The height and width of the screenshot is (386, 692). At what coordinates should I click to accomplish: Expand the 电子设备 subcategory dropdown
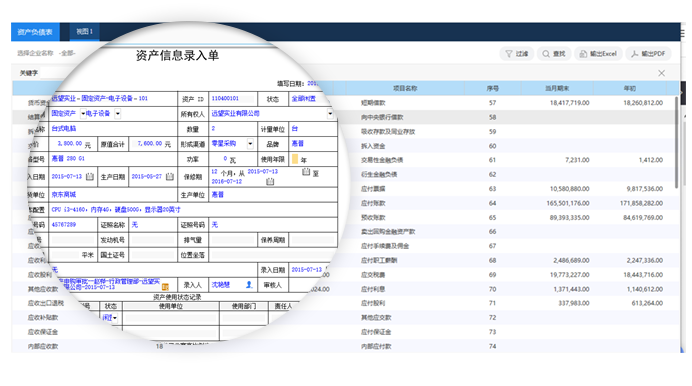click(117, 114)
